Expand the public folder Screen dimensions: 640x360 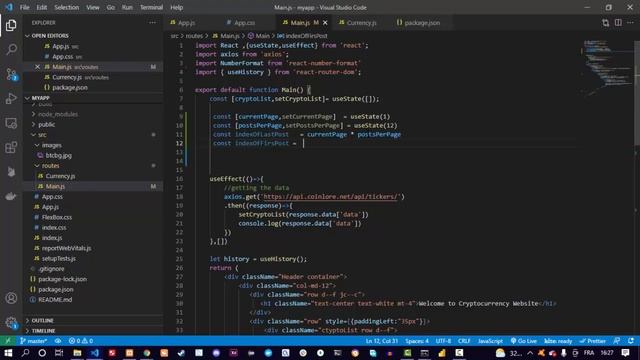46,124
